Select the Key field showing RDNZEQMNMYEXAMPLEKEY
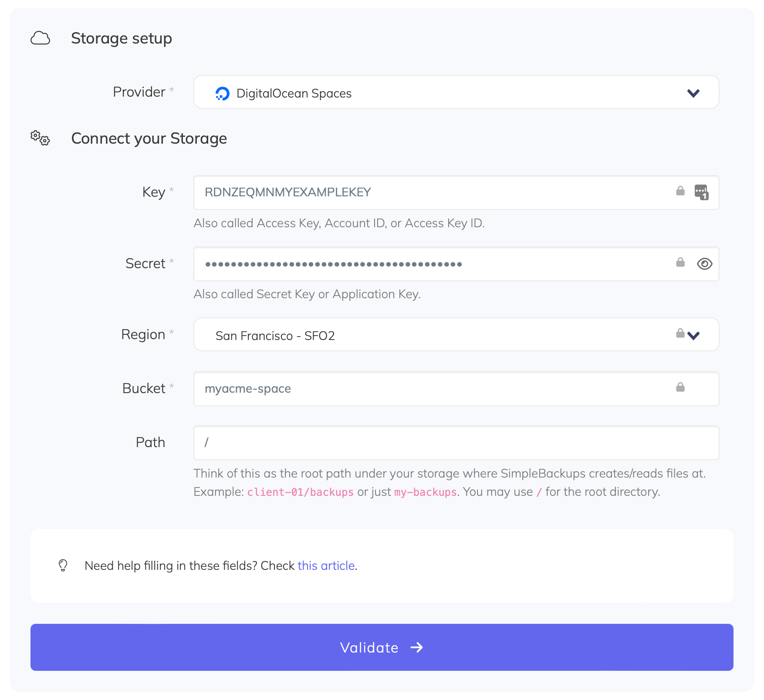 [x=392, y=192]
